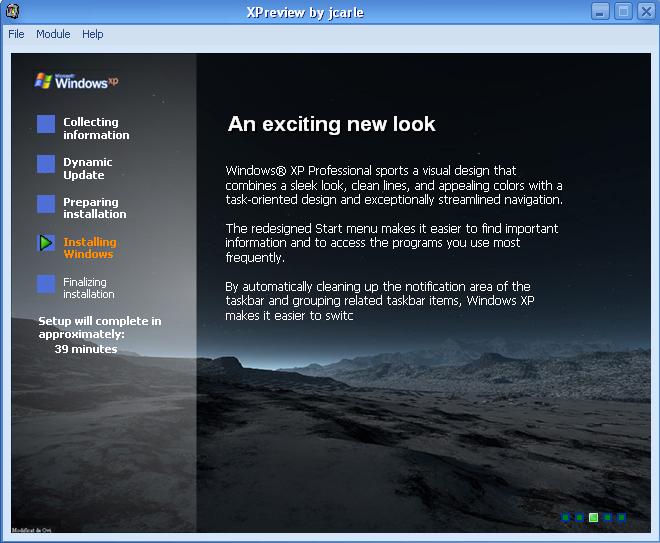Click the blue square beside Finalizing installation
This screenshot has height=543, width=660.
(x=46, y=284)
